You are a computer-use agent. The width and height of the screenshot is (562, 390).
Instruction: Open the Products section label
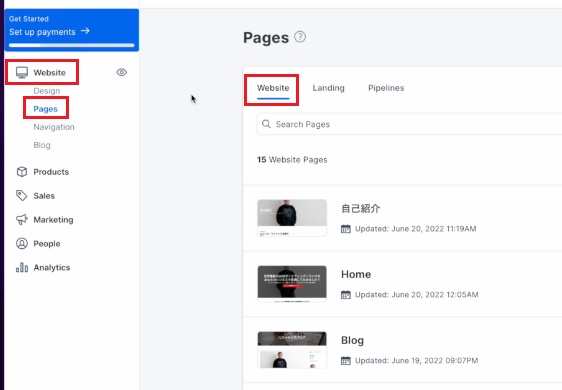coord(51,172)
